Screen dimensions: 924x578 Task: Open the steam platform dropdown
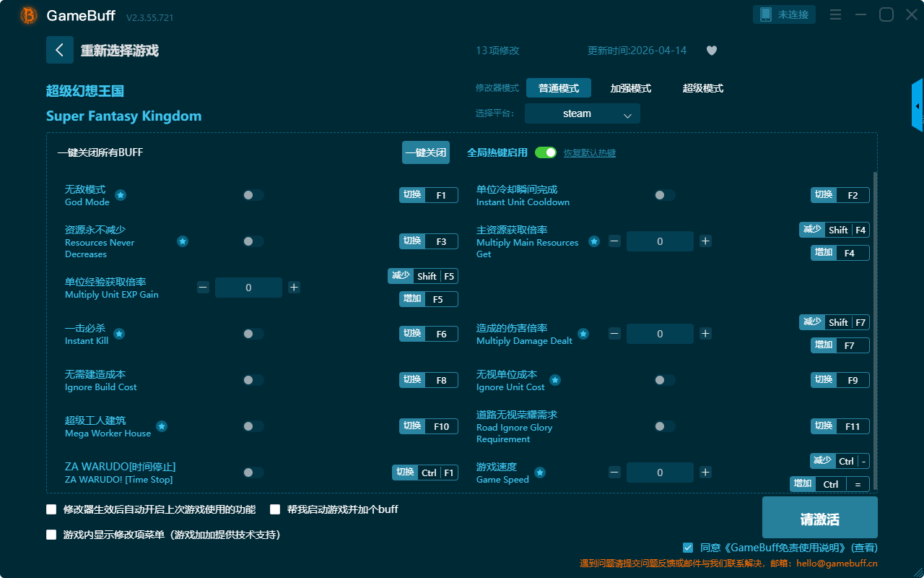tap(583, 113)
